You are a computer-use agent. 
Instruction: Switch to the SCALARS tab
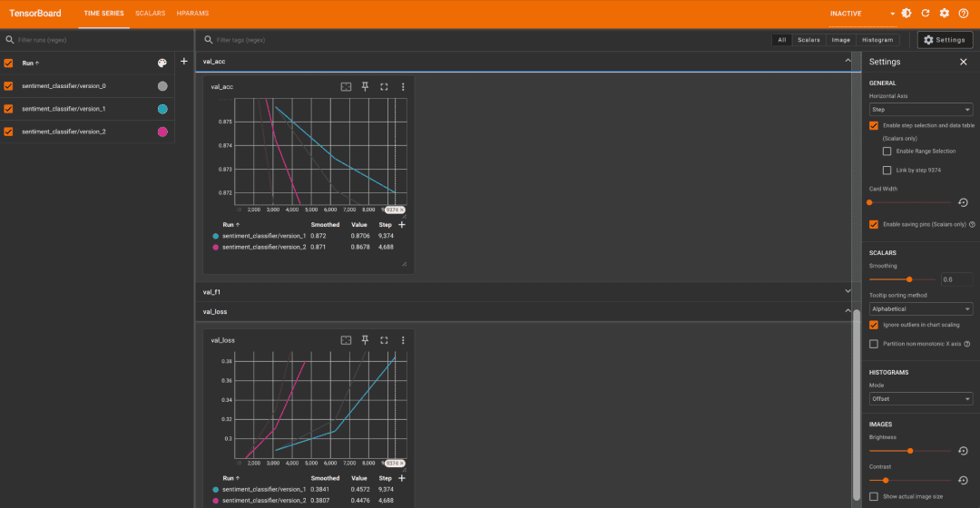(x=150, y=13)
